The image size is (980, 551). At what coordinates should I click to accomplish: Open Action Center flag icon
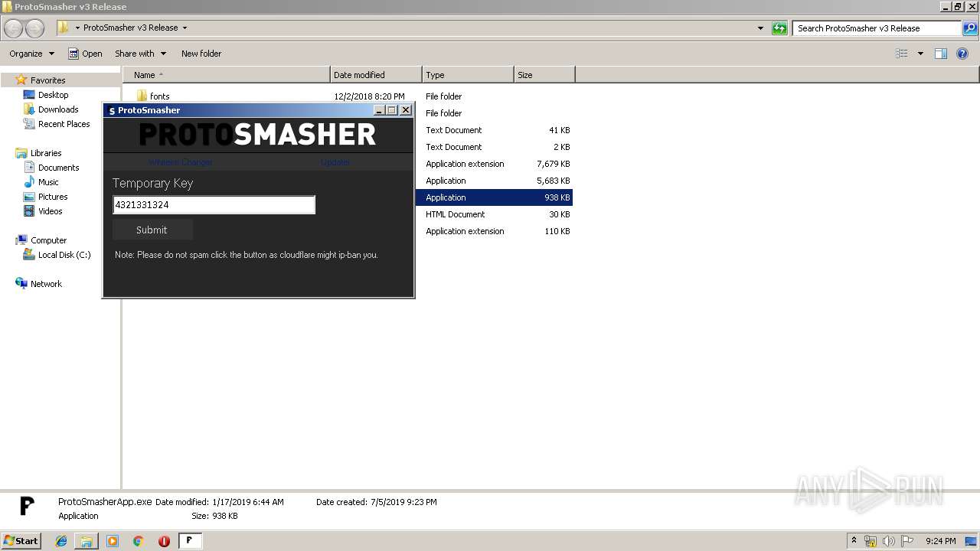(x=907, y=541)
